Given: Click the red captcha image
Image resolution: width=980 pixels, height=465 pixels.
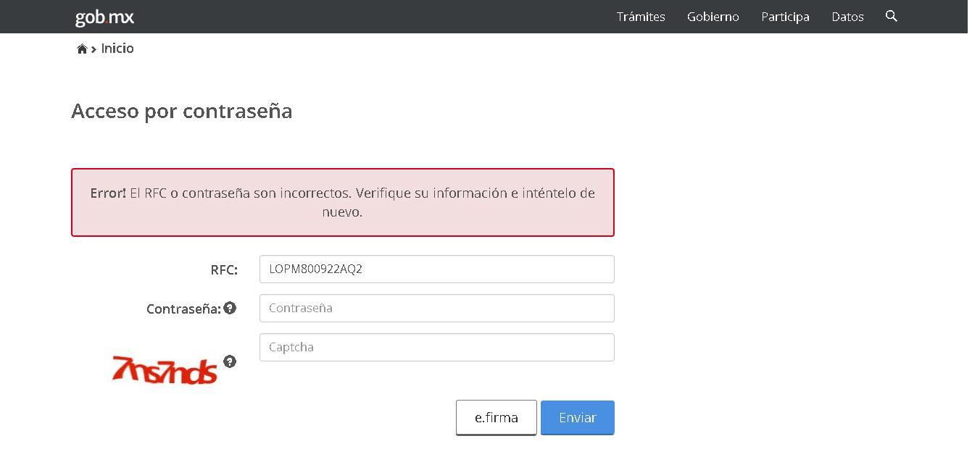Looking at the screenshot, I should (x=165, y=369).
